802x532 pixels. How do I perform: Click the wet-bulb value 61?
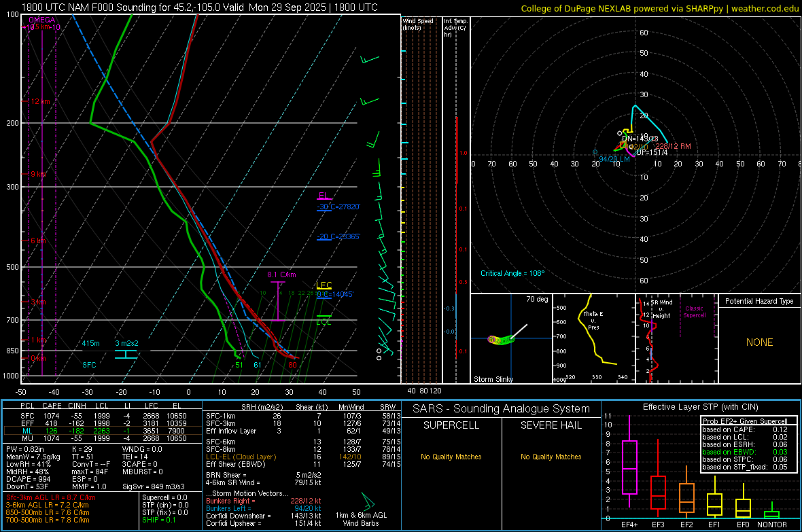tap(258, 365)
